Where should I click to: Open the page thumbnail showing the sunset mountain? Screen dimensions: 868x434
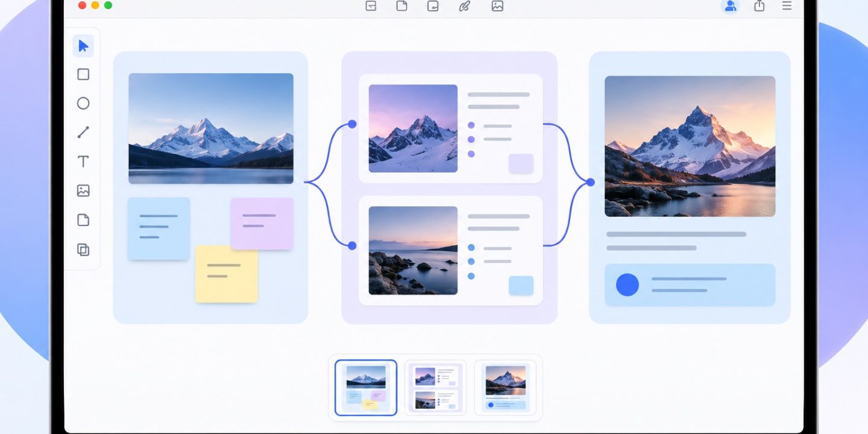coord(505,388)
